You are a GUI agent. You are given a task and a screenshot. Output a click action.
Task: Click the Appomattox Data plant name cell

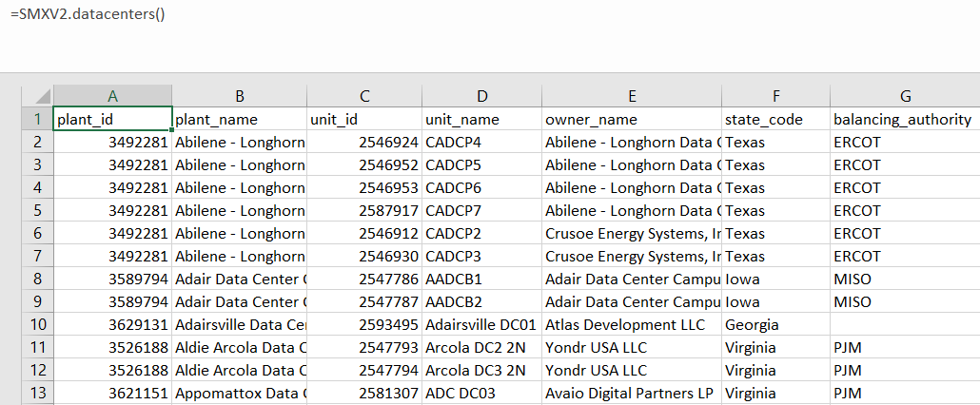240,393
